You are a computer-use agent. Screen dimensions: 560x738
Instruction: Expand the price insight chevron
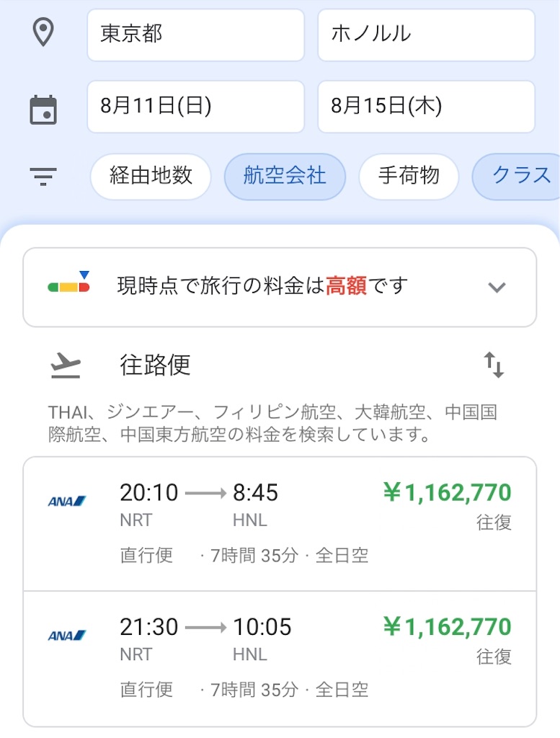[x=497, y=287]
